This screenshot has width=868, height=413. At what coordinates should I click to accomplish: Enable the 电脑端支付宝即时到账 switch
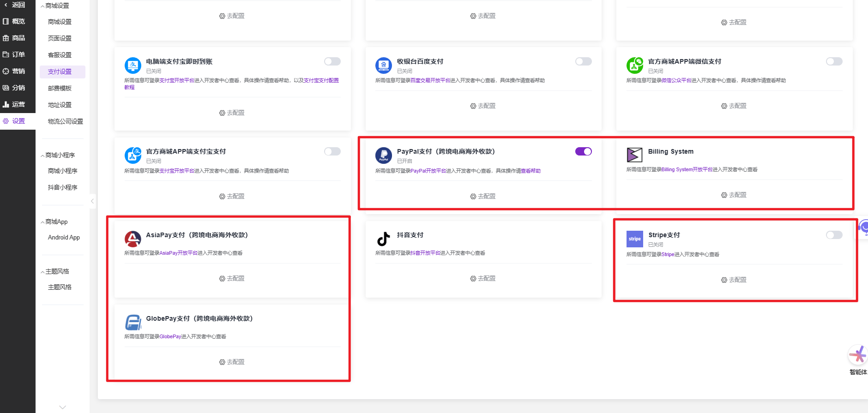point(332,61)
